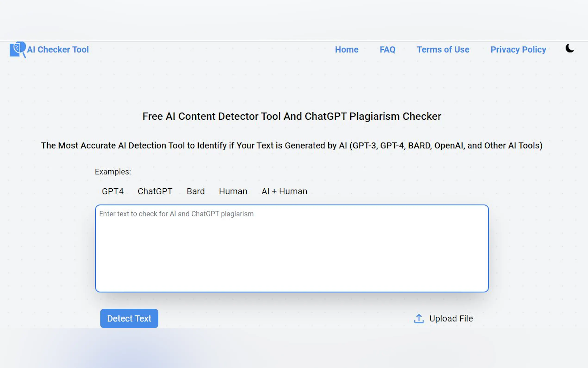Click the Free AI Content Detector heading
The width and height of the screenshot is (588, 368).
click(x=291, y=116)
